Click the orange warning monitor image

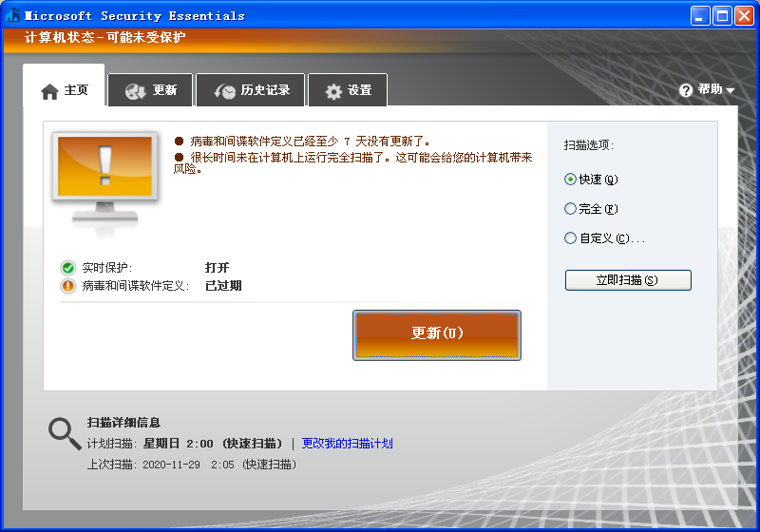[104, 182]
